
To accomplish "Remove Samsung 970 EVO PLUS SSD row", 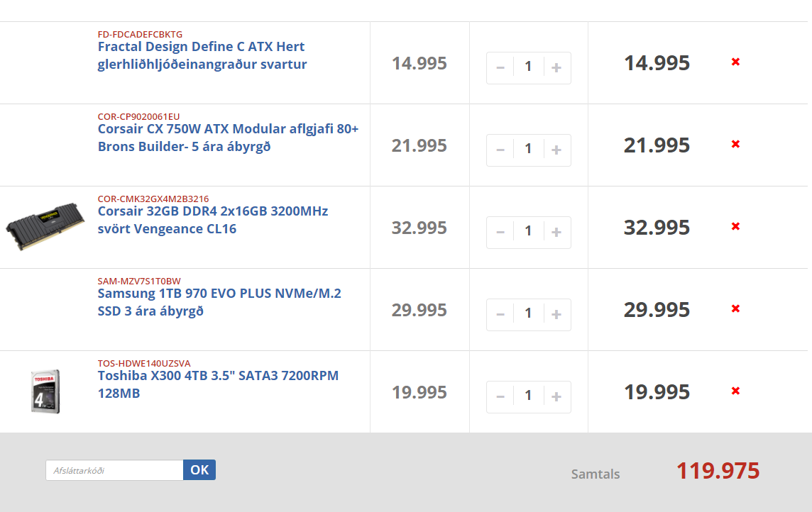I will pos(735,309).
